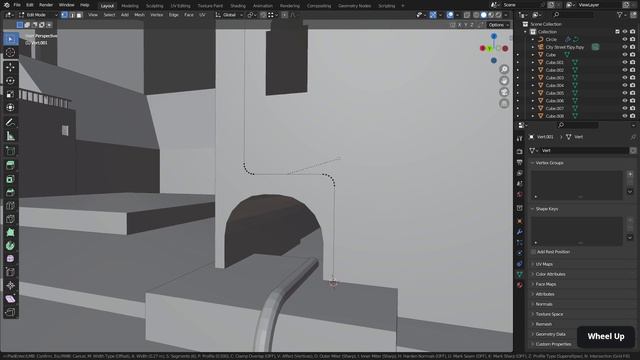Open the outliner filter popover
Viewport: 640px width, 360px height.
click(x=621, y=15)
